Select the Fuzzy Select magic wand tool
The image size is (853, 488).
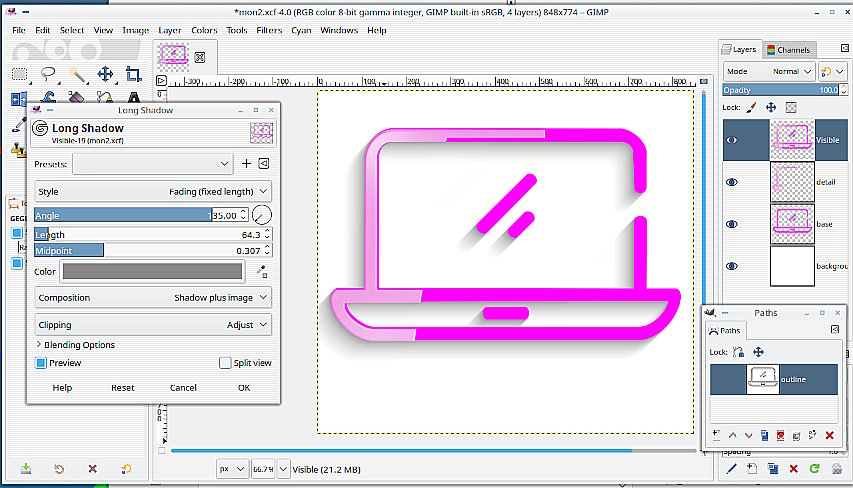(77, 74)
